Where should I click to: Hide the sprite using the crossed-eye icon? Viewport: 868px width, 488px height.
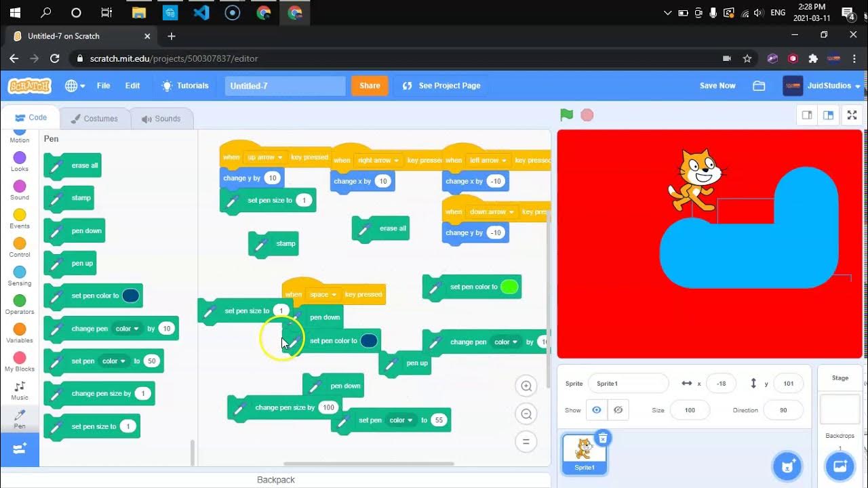click(618, 410)
